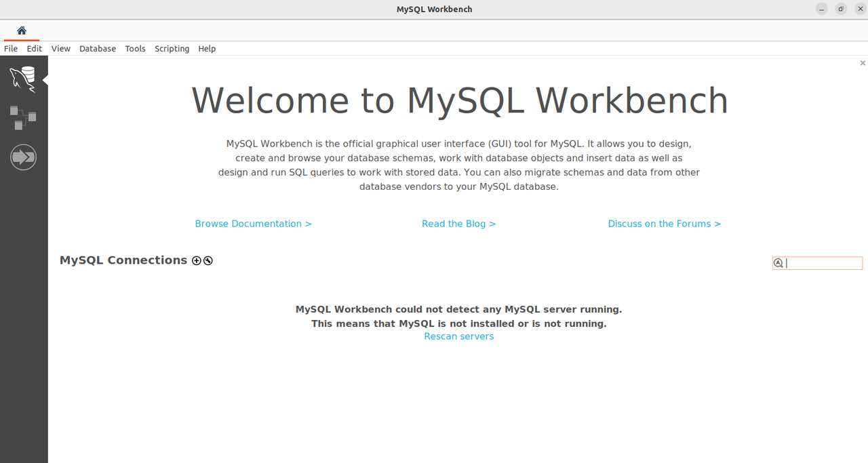The image size is (868, 463).
Task: Close the MySQL Workbench window
Action: click(x=860, y=9)
